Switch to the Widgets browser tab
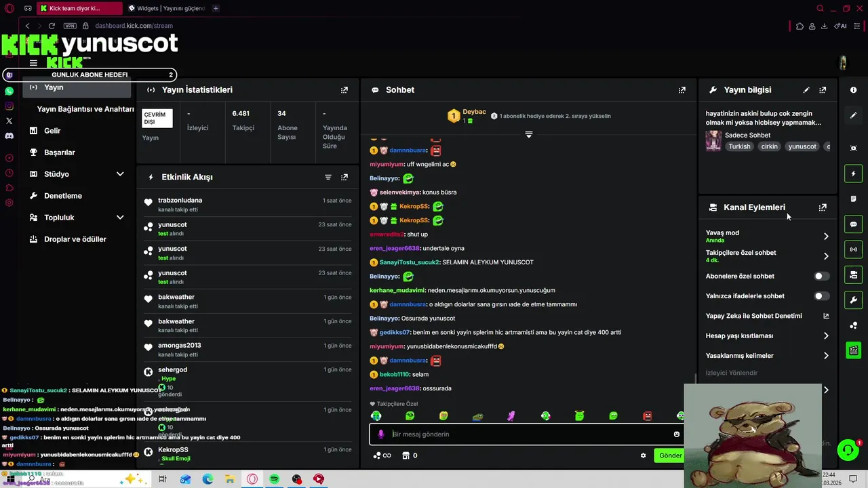The width and height of the screenshot is (868, 488). [166, 9]
